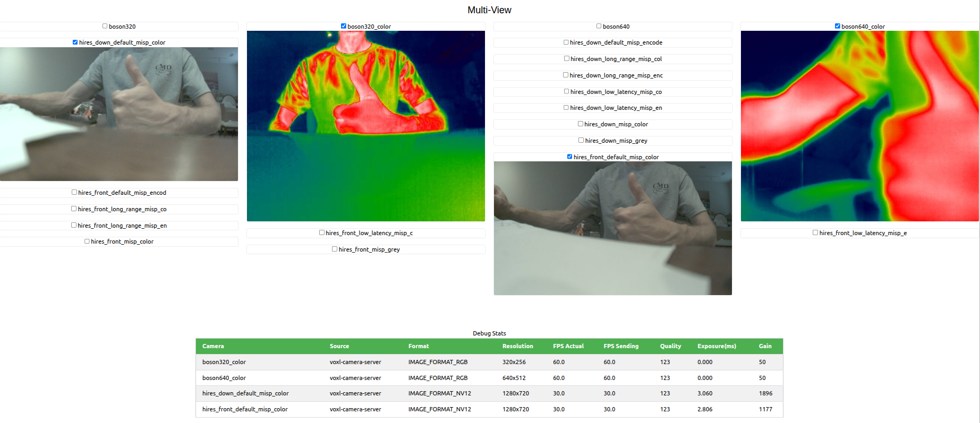The image size is (980, 423).
Task: Uncheck the boson320_color stream checkbox
Action: click(343, 26)
